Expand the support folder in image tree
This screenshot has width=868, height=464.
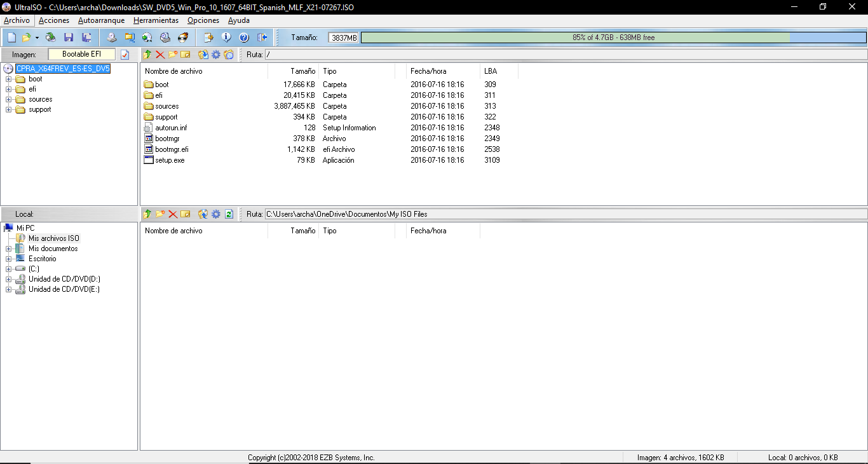[9, 109]
